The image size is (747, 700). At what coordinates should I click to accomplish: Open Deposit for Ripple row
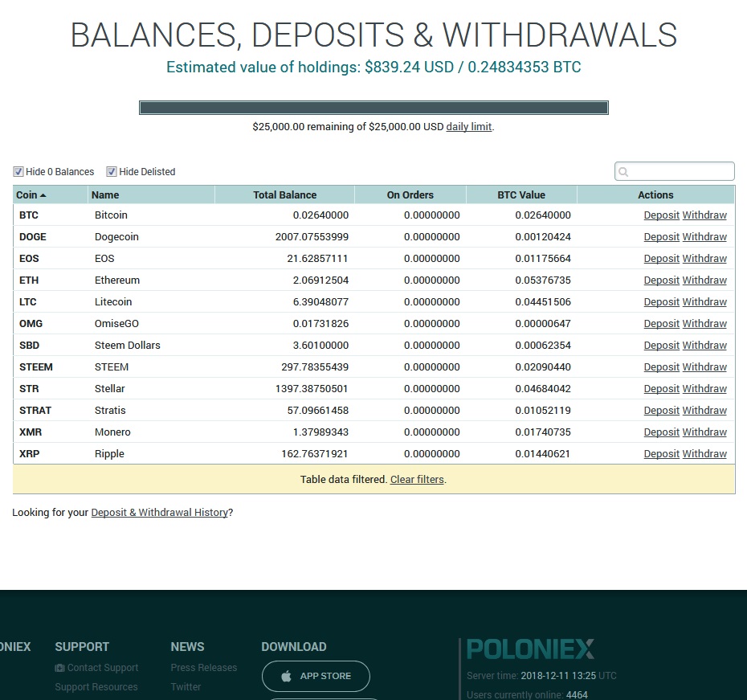pos(661,453)
